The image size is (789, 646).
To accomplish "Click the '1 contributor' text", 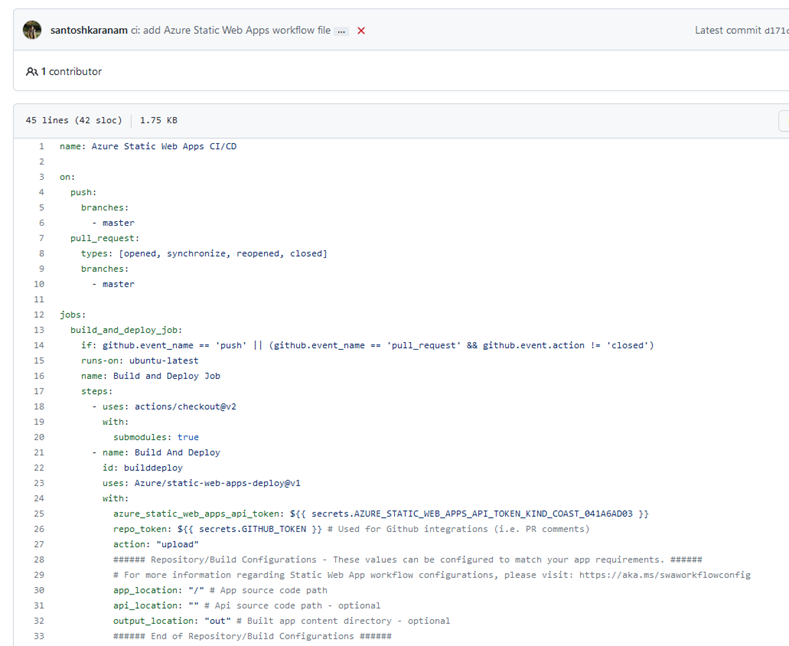I will click(71, 71).
